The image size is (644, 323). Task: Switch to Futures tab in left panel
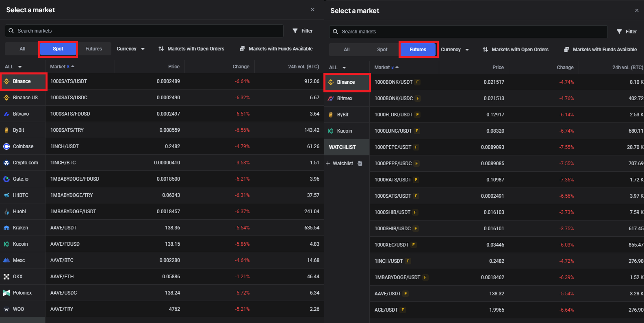(x=94, y=49)
